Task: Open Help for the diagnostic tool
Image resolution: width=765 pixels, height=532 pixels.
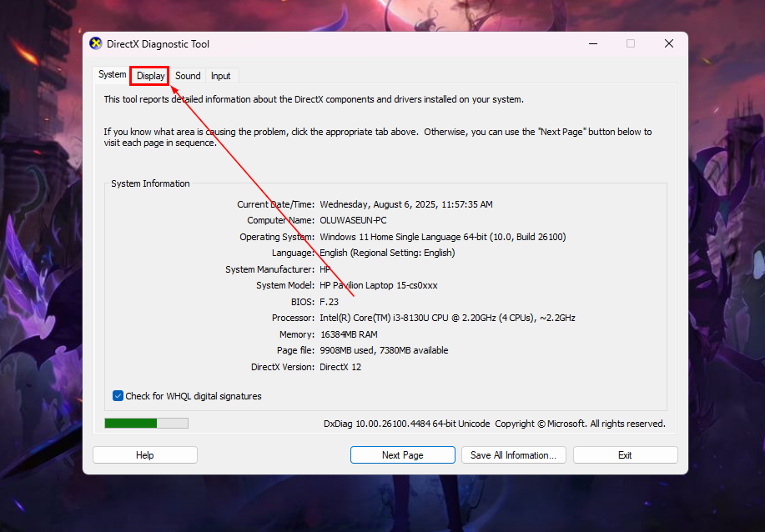Action: tap(145, 455)
